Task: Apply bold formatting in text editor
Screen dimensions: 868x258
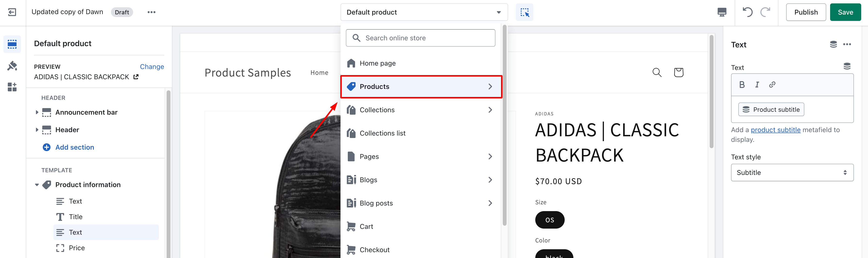Action: pyautogui.click(x=742, y=85)
